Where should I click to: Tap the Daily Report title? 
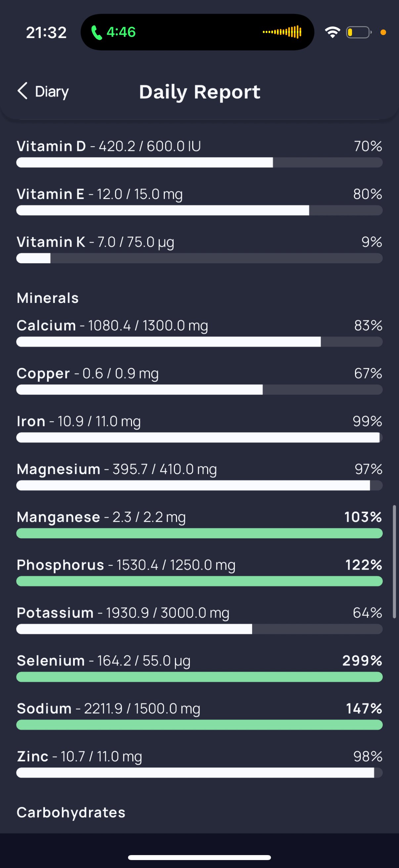200,92
